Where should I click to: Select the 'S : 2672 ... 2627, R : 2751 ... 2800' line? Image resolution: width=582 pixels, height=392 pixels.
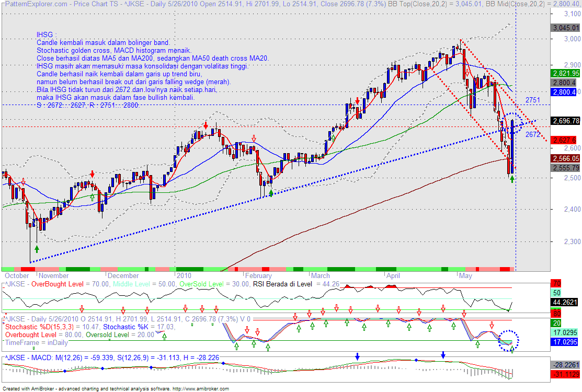pos(88,106)
